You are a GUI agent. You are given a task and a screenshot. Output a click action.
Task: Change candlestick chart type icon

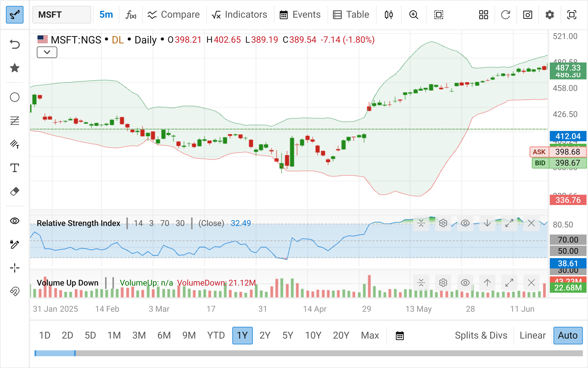tap(389, 15)
